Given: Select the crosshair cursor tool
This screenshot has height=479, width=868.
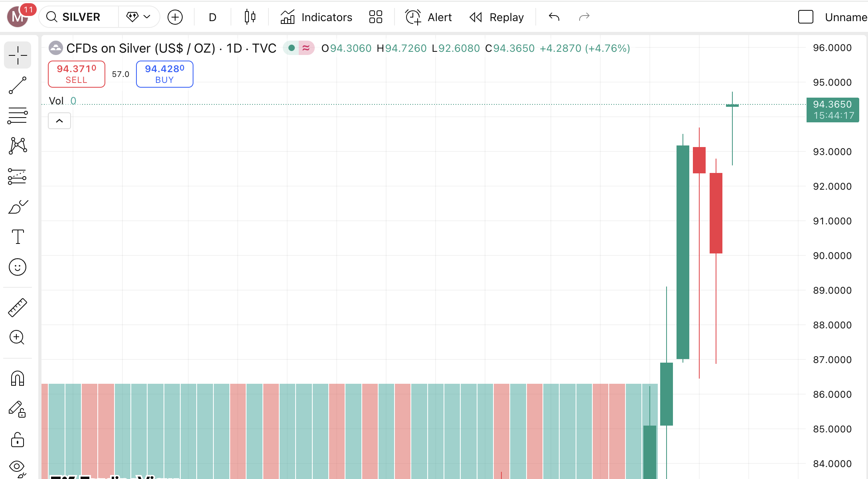Looking at the screenshot, I should click(x=18, y=55).
